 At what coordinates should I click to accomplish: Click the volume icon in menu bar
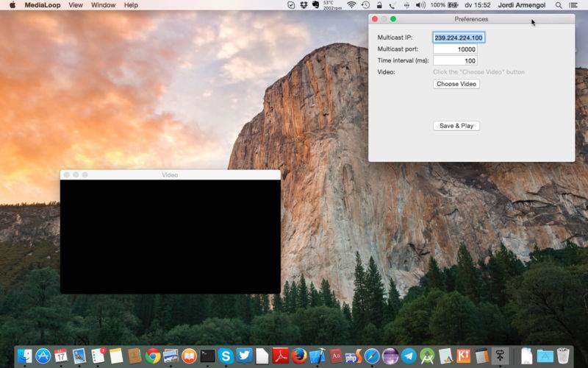(420, 5)
